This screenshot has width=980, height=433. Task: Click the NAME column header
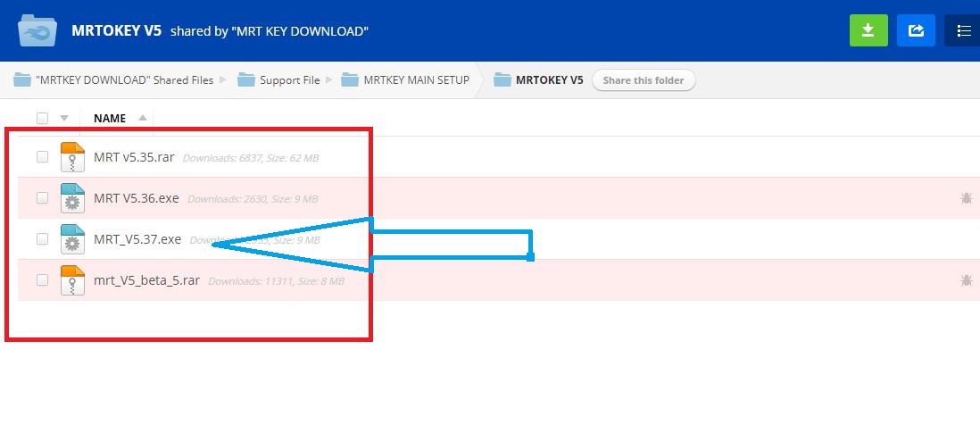(110, 118)
